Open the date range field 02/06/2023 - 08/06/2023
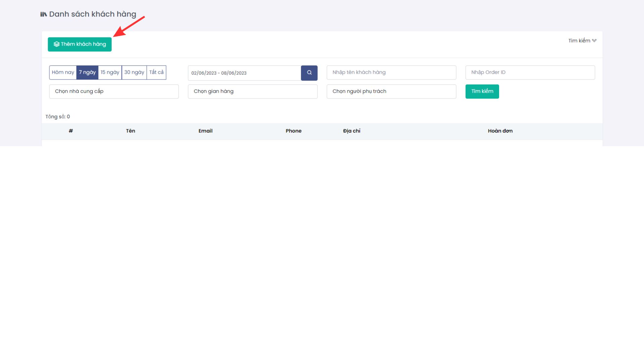 245,73
